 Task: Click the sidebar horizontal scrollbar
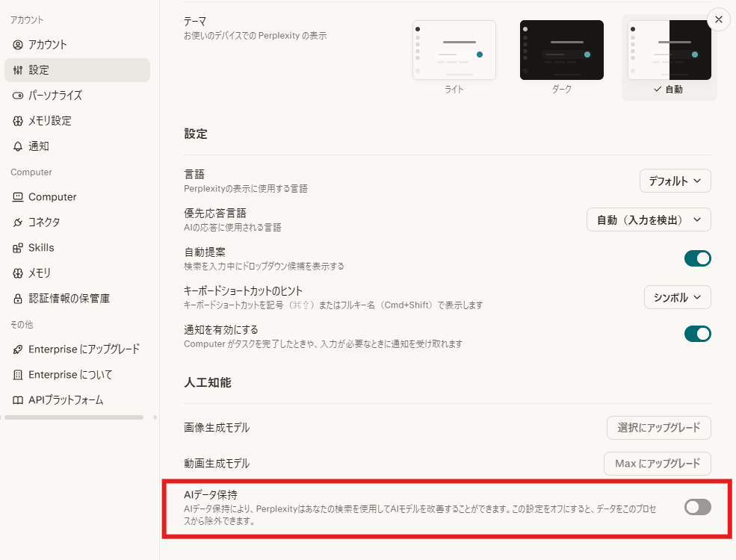tap(74, 417)
